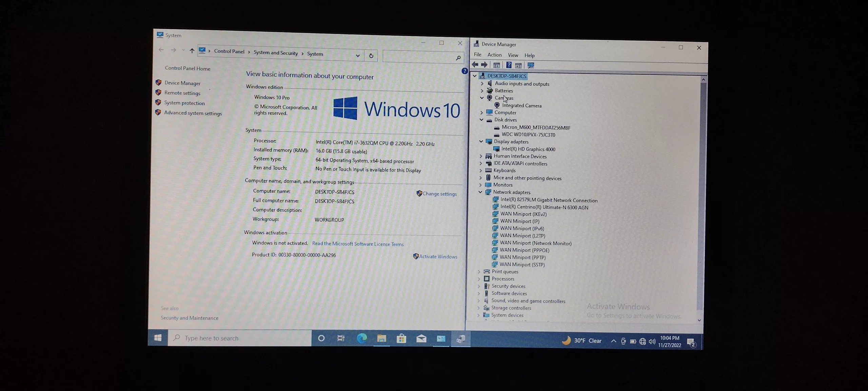This screenshot has height=391, width=868.
Task: Collapse the Display adapters node
Action: 481,141
